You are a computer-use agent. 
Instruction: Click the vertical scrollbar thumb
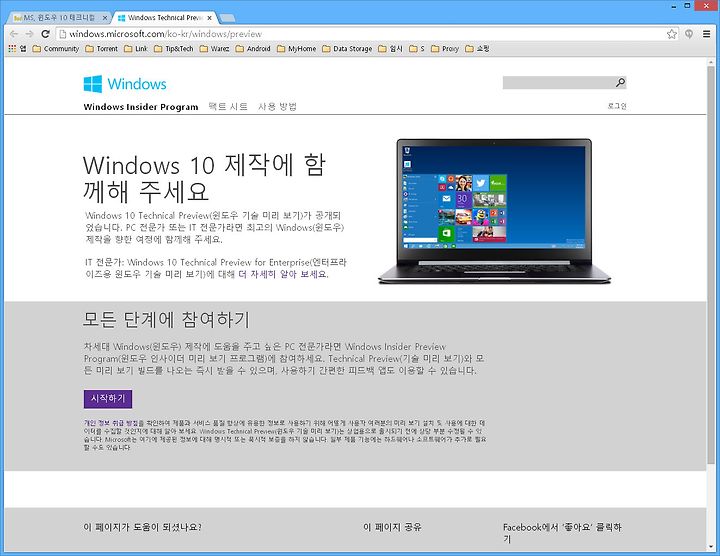pyautogui.click(x=711, y=264)
